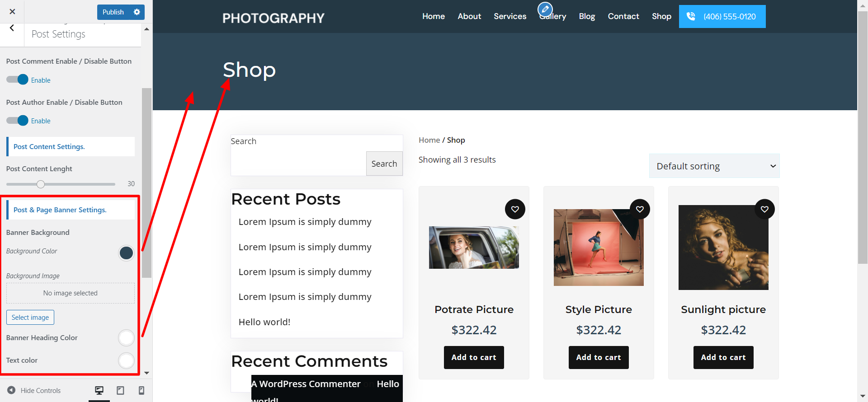Hide Controls in the Customizer footer

click(x=34, y=390)
